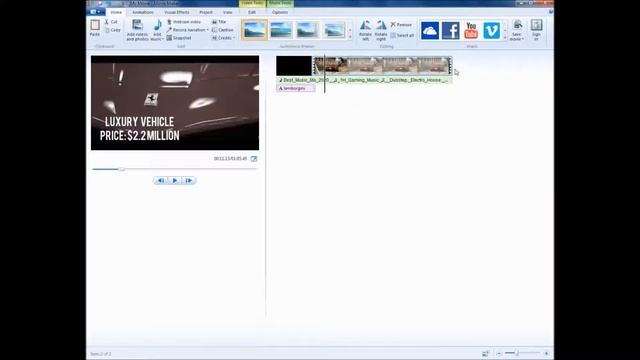
Task: Step to next frame
Action: click(x=189, y=180)
